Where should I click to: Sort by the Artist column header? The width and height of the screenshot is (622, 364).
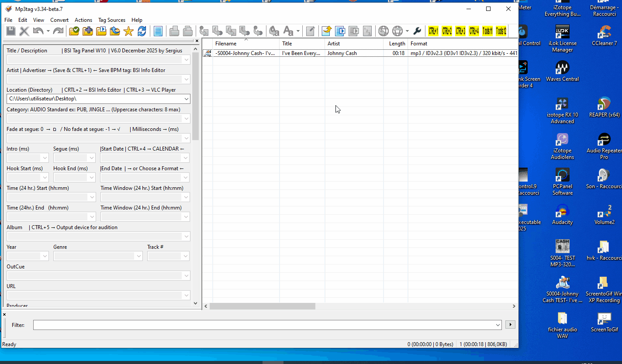[x=354, y=44]
